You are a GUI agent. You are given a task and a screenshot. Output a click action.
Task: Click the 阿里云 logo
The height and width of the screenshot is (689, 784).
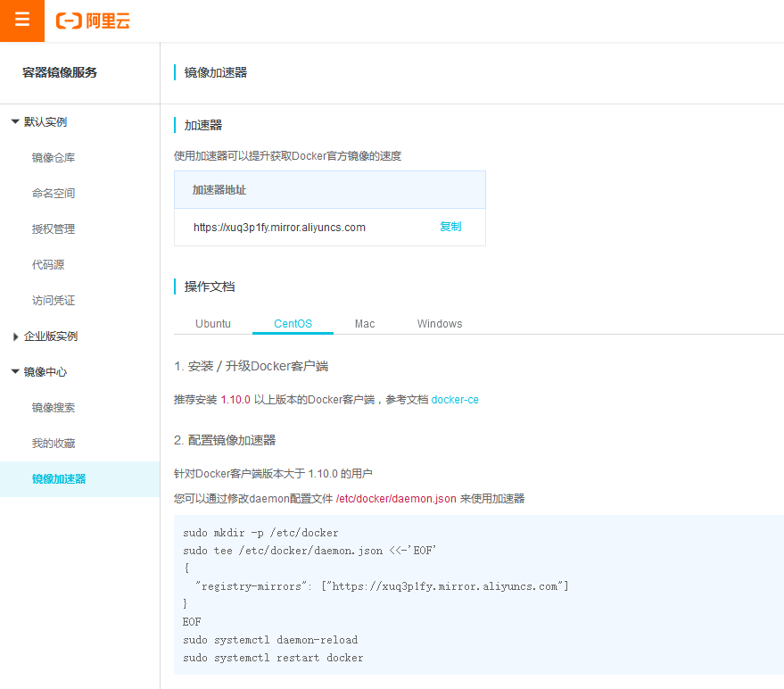93,21
